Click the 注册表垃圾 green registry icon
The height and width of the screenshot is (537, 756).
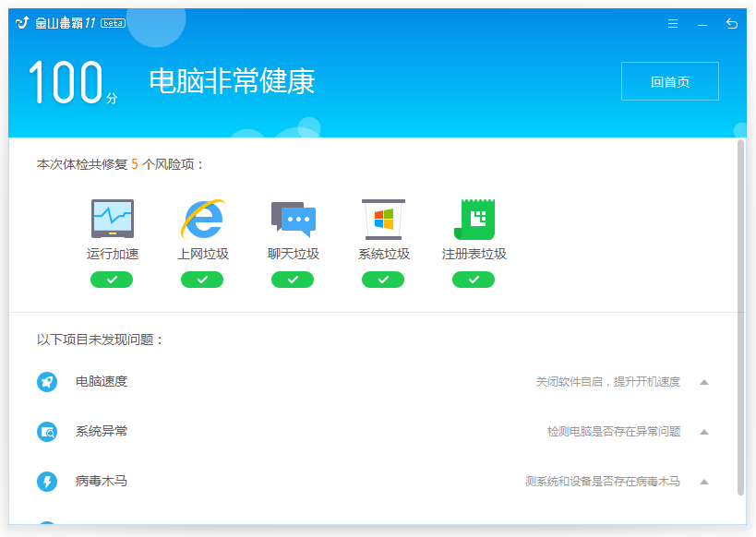coord(474,220)
